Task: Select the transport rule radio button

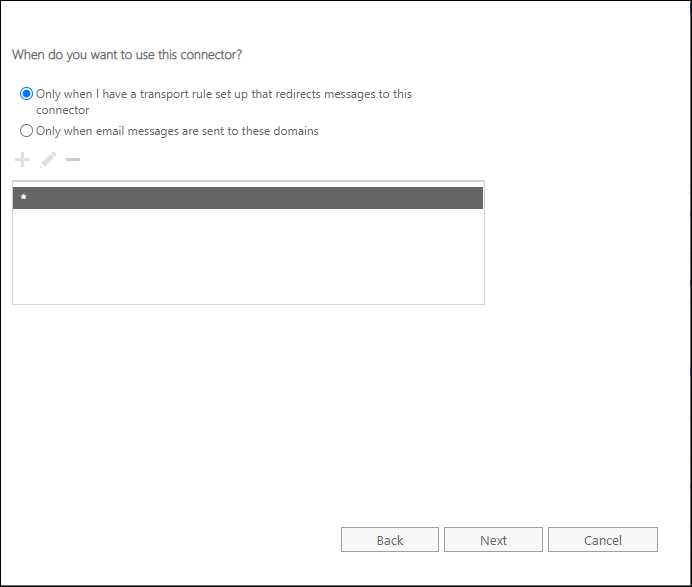Action: click(27, 94)
